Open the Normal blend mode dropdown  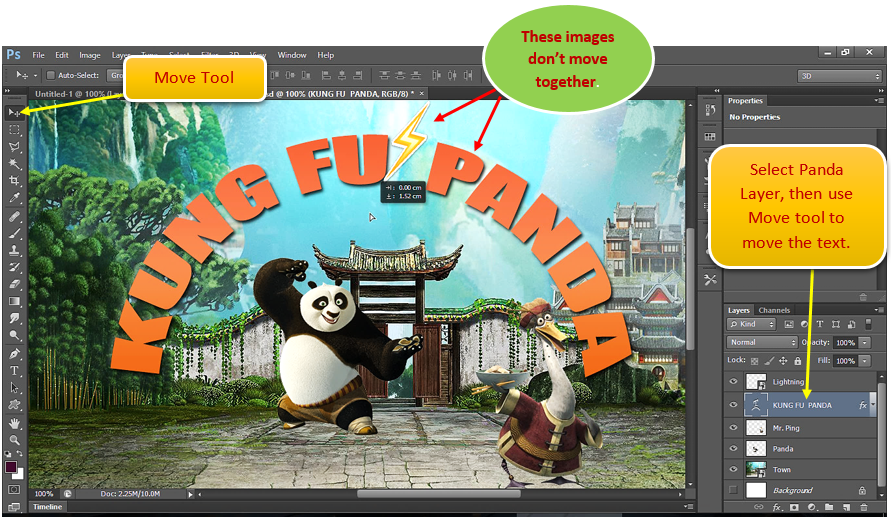click(762, 342)
